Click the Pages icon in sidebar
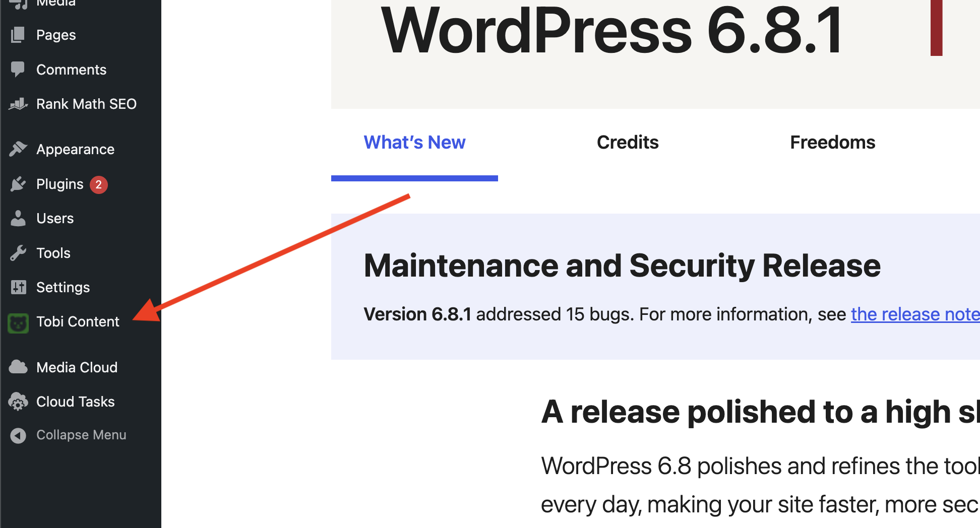The height and width of the screenshot is (528, 980). click(x=18, y=35)
